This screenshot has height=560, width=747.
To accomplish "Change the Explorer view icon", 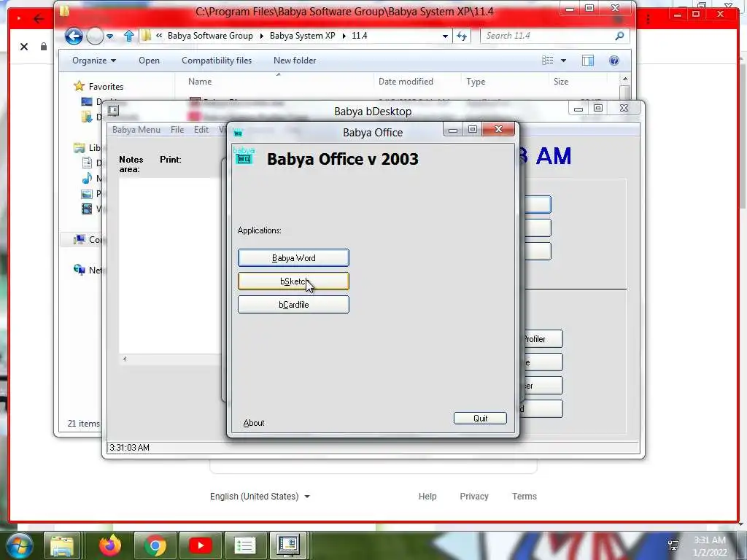I will click(x=548, y=61).
